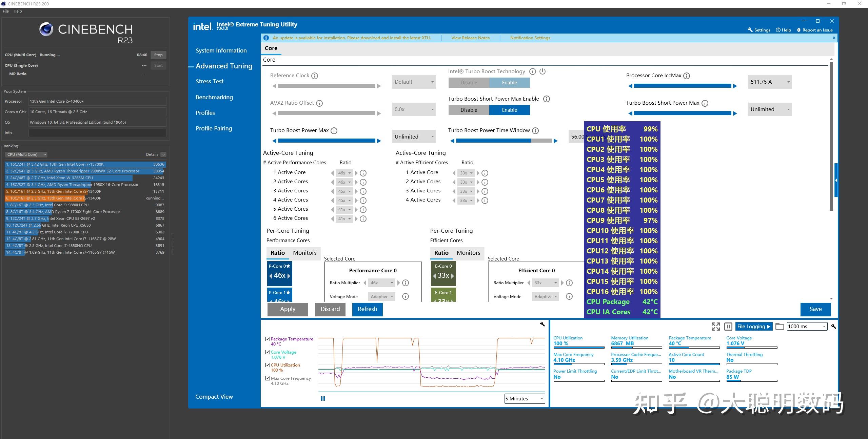
Task: Stop the Cinebench multi core test
Action: (x=158, y=55)
